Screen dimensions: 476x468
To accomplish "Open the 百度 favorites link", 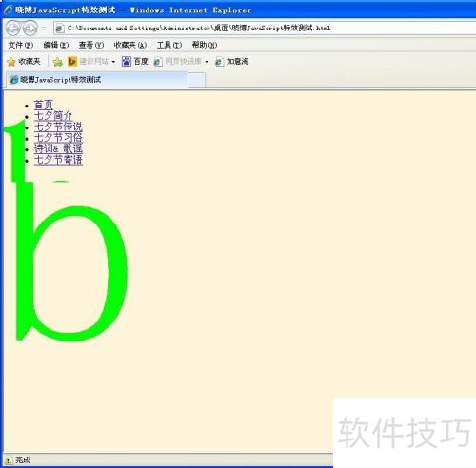I will pos(135,61).
